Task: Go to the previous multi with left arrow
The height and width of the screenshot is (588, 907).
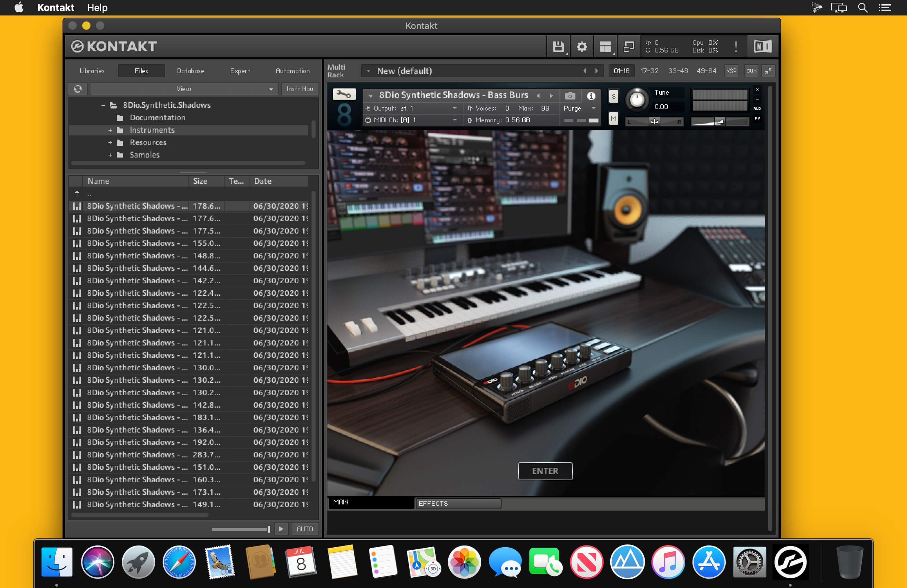Action: click(x=584, y=71)
